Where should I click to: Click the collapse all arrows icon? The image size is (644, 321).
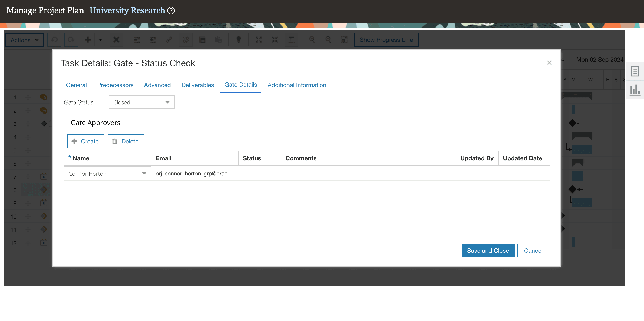275,40
